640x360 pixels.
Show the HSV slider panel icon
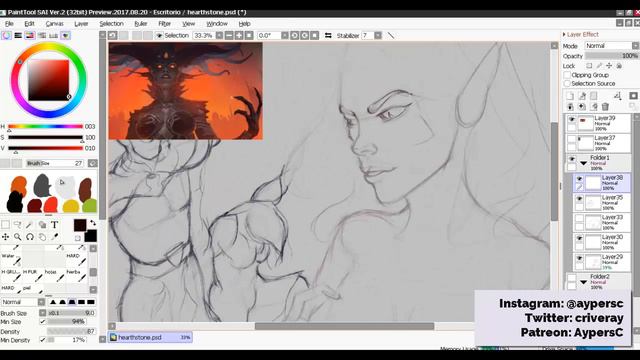[x=30, y=36]
